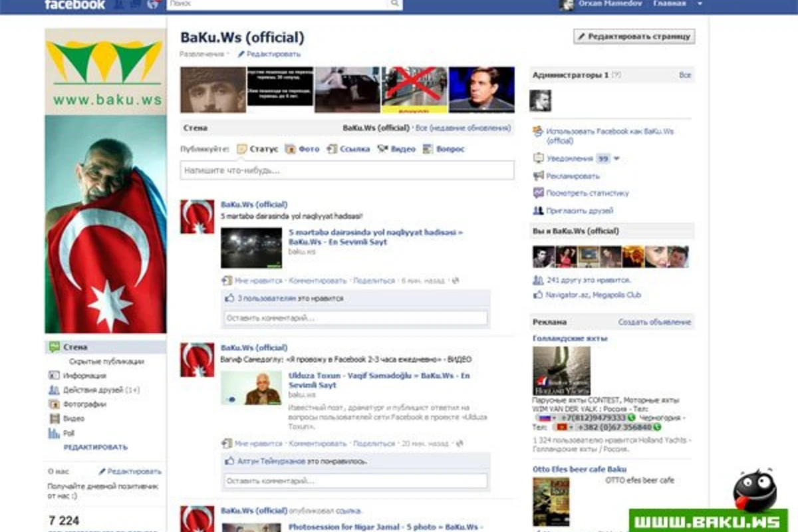Open the messages icon in top bar
Screen dimensions: 798x532
(137, 5)
